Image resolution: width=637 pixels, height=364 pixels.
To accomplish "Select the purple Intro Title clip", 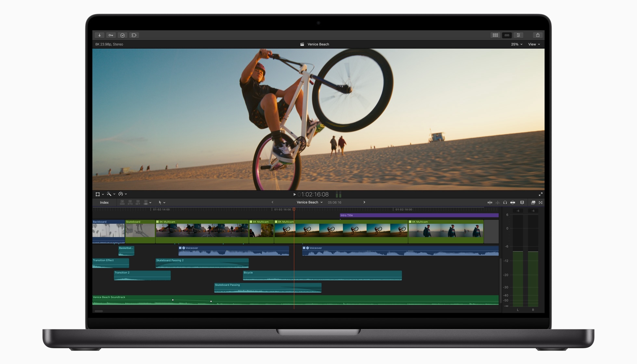I will point(419,215).
